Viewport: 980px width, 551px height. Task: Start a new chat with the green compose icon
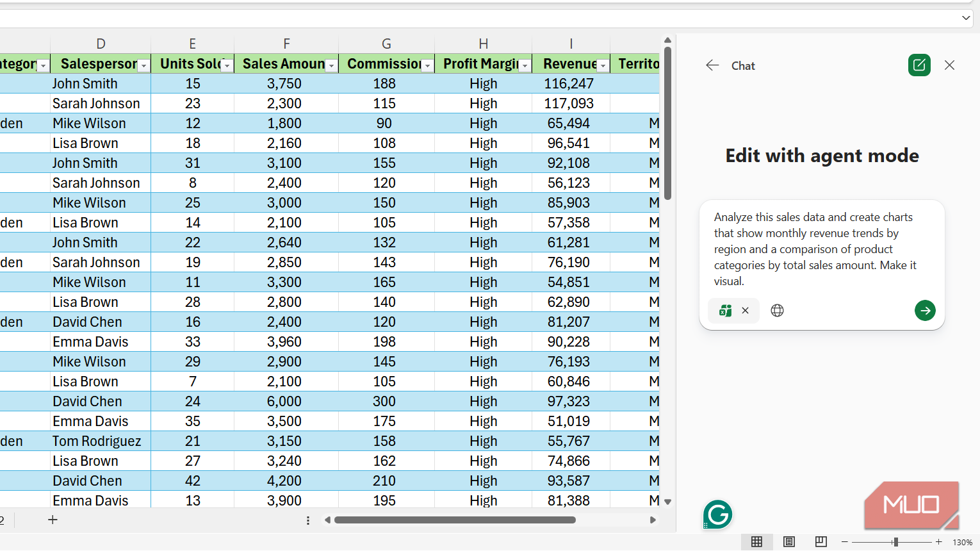coord(919,65)
